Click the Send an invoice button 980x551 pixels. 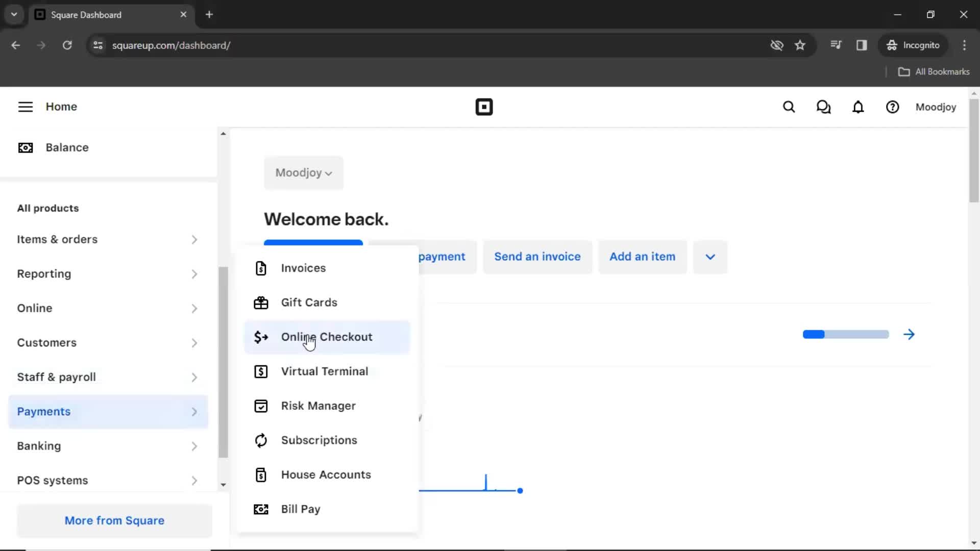[x=537, y=256]
